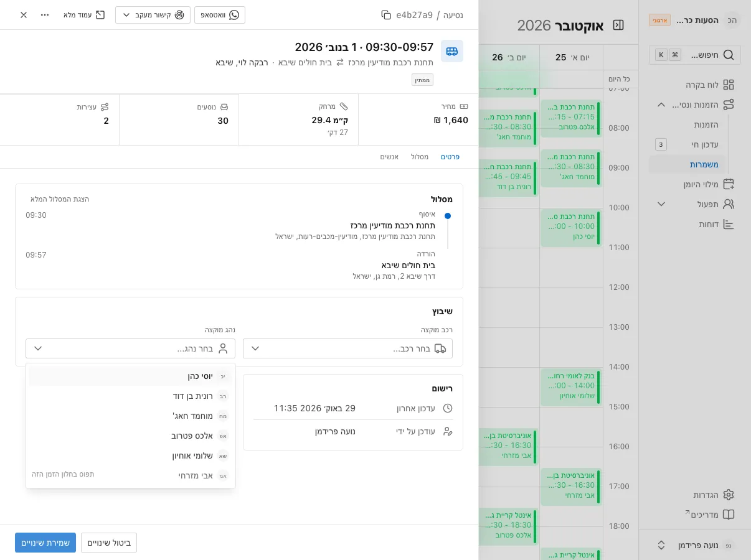Copy the trip ID e4b27a9

coord(386,15)
